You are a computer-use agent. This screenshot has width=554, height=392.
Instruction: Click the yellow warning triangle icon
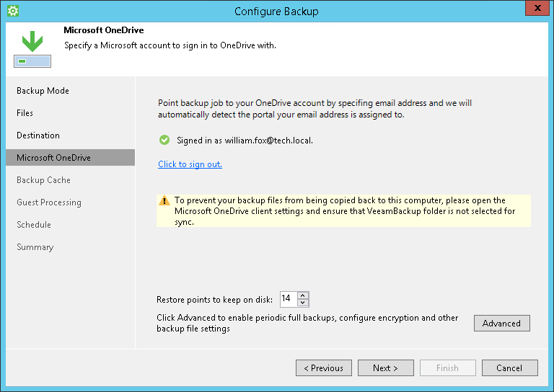(x=164, y=200)
